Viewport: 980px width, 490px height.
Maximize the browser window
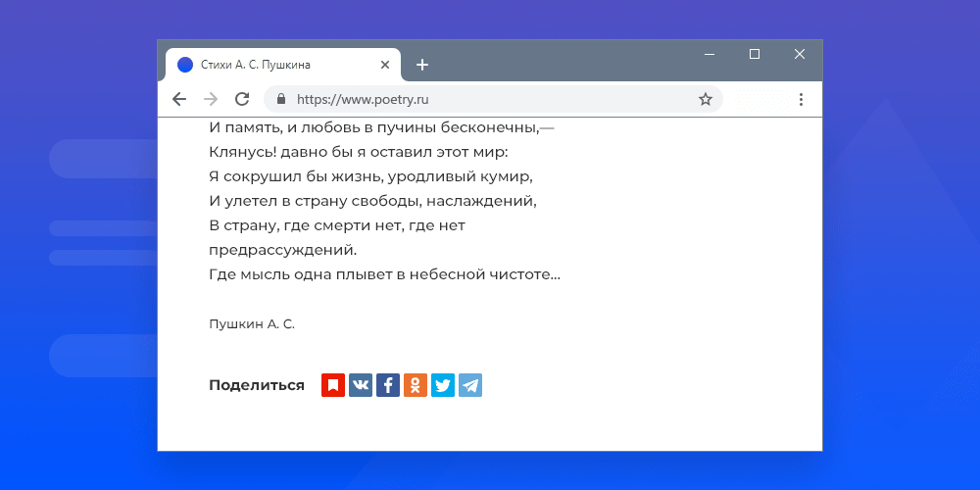click(755, 54)
